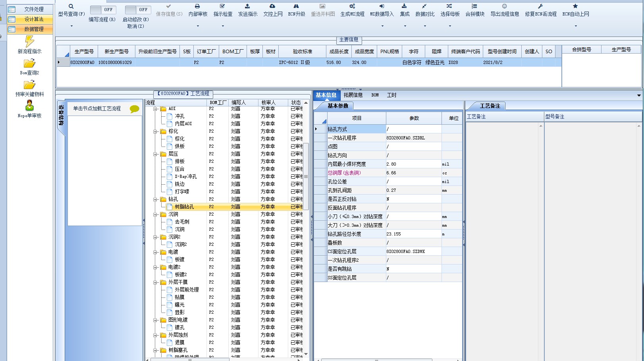The image size is (644, 361).
Task: Open the 内部审核 dropdown arrow
Action: click(x=198, y=26)
